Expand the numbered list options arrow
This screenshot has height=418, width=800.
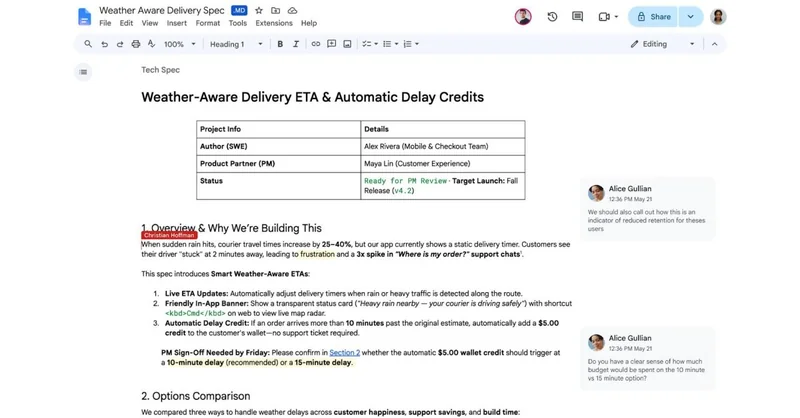click(417, 44)
